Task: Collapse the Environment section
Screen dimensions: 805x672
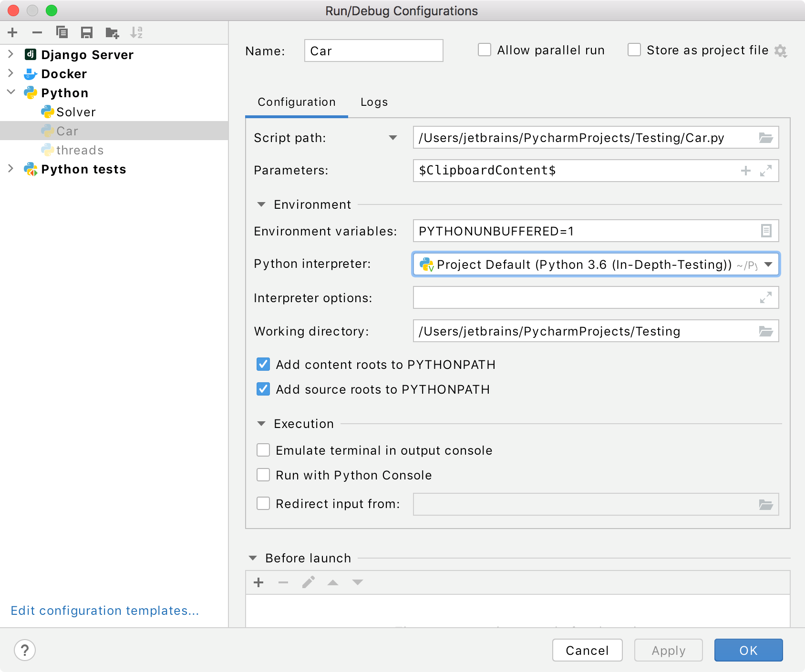Action: point(260,204)
